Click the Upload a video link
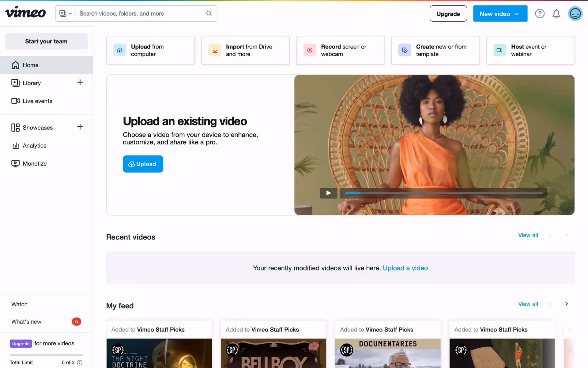 click(x=405, y=268)
